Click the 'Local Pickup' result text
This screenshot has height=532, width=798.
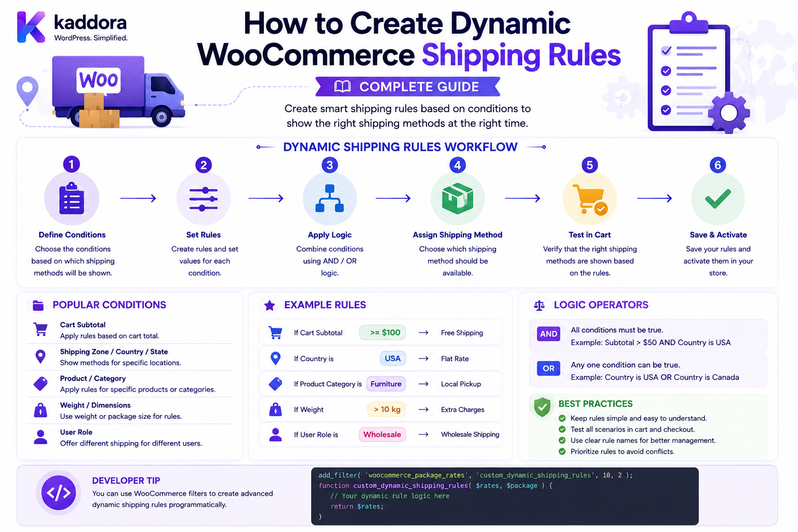(461, 384)
